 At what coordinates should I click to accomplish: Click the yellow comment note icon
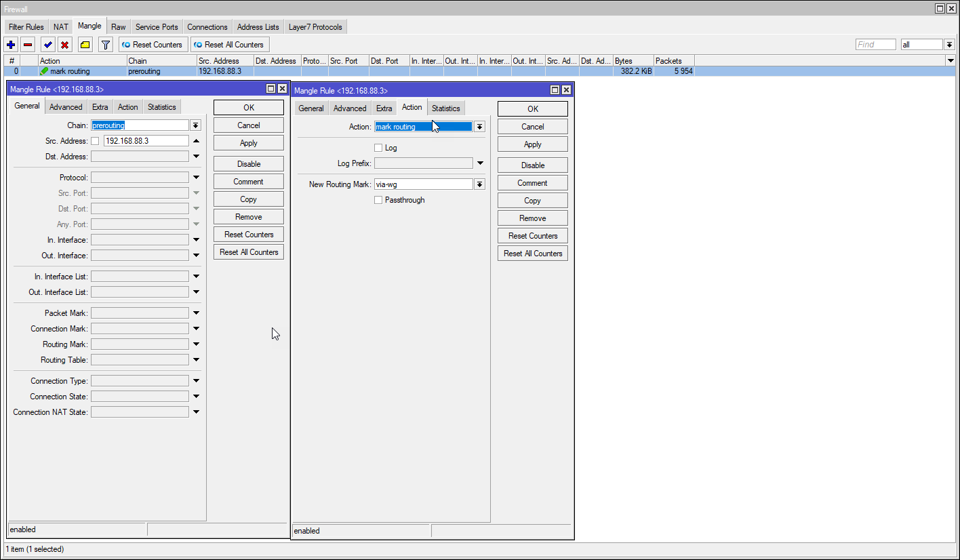click(85, 45)
